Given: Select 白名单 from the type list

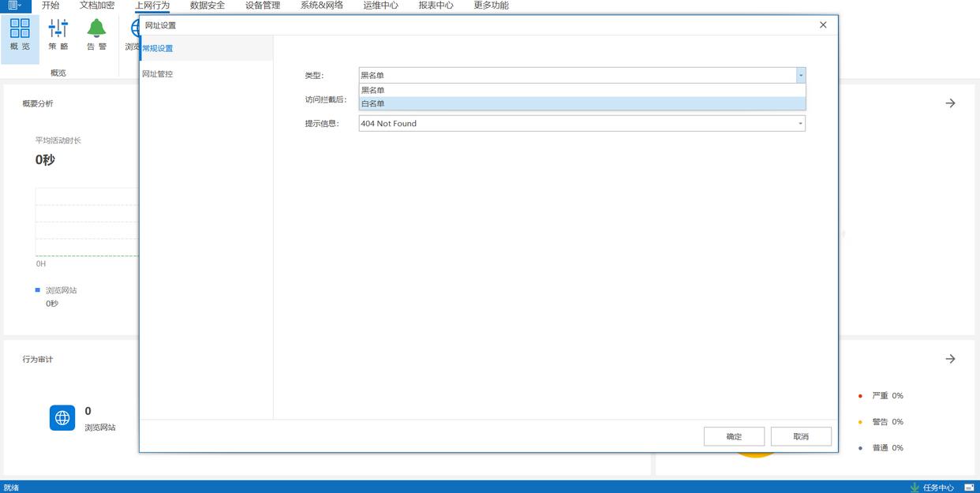Looking at the screenshot, I should [582, 103].
